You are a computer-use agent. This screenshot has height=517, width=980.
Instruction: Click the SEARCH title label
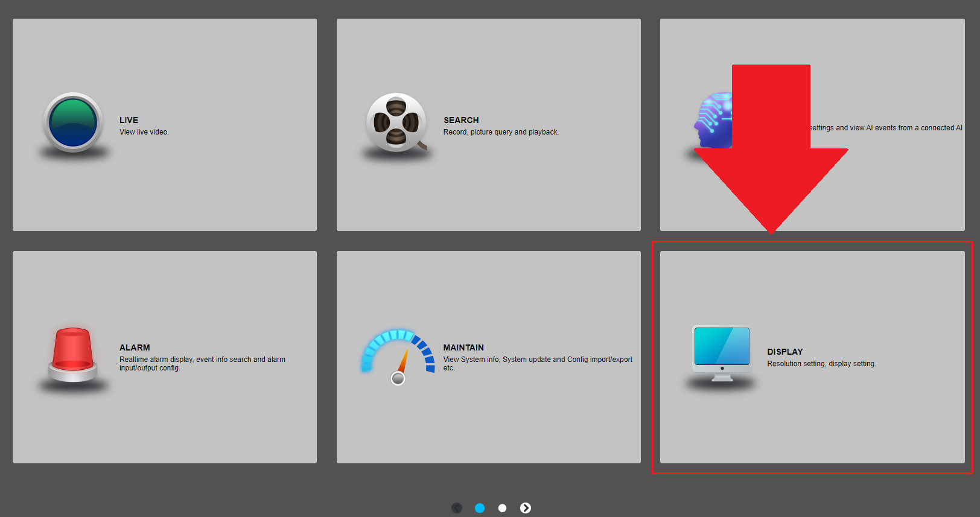(461, 120)
